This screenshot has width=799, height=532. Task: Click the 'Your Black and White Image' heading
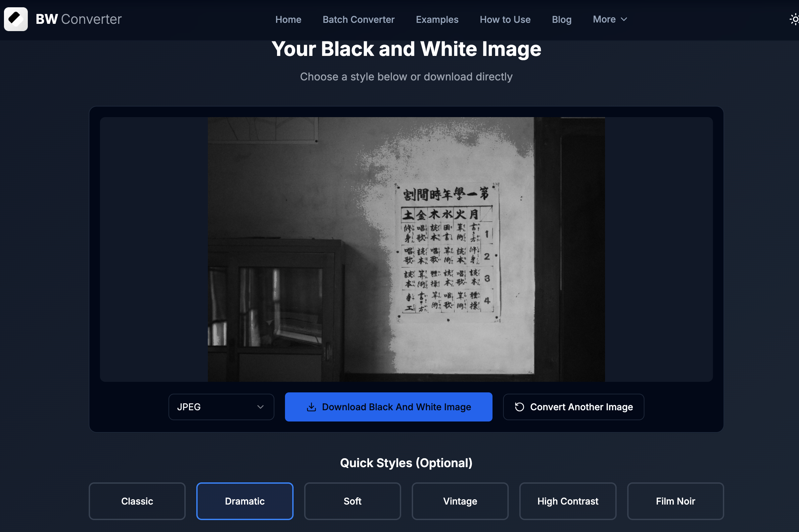point(406,49)
